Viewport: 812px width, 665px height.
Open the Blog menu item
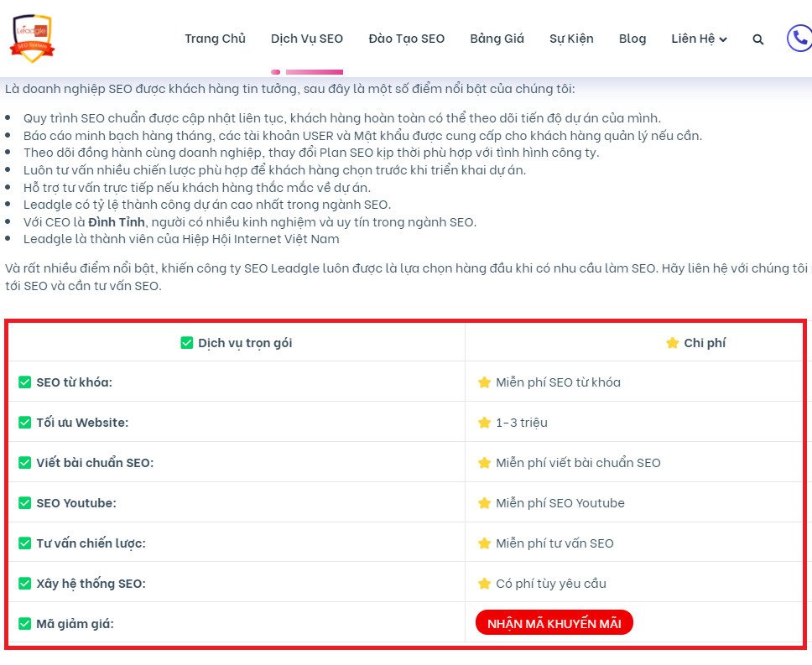click(x=632, y=39)
